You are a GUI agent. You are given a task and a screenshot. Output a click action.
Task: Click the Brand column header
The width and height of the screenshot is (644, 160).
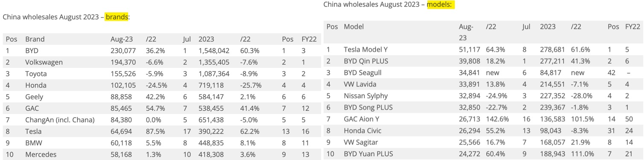click(35, 39)
